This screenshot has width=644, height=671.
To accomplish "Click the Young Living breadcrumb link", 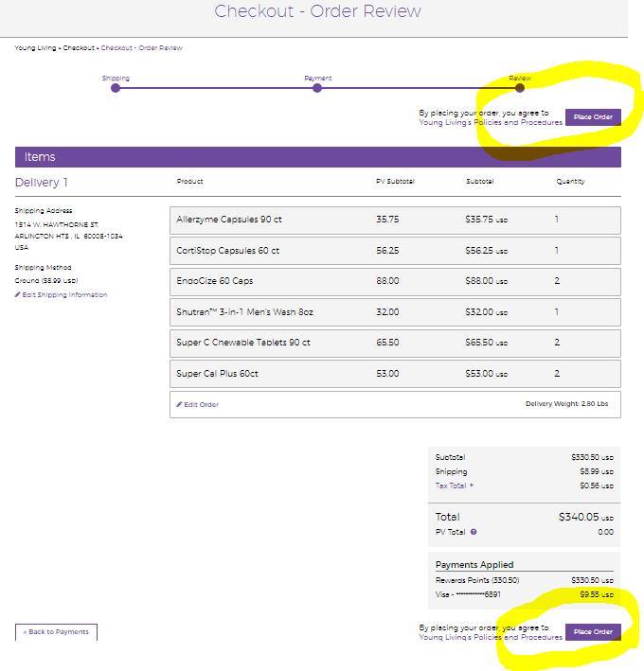I will tap(35, 48).
